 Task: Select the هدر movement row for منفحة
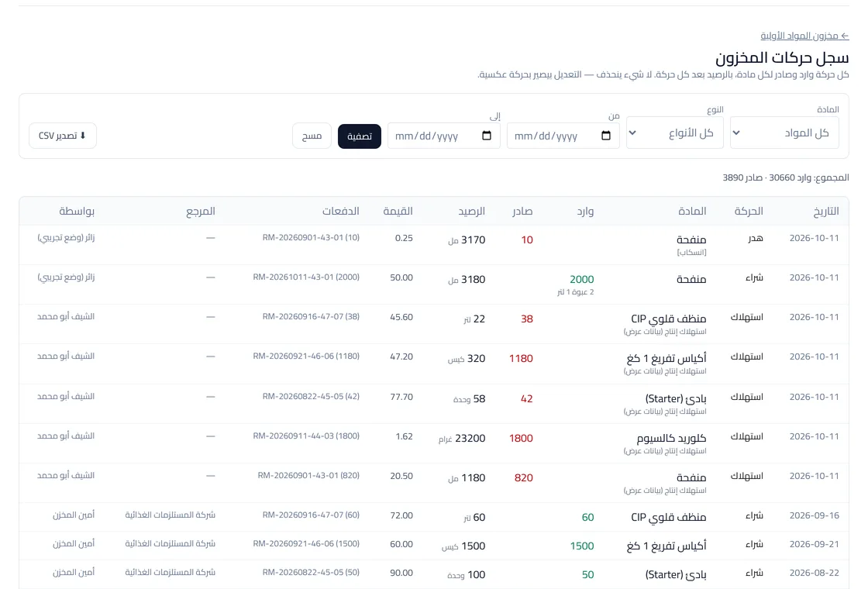434,245
